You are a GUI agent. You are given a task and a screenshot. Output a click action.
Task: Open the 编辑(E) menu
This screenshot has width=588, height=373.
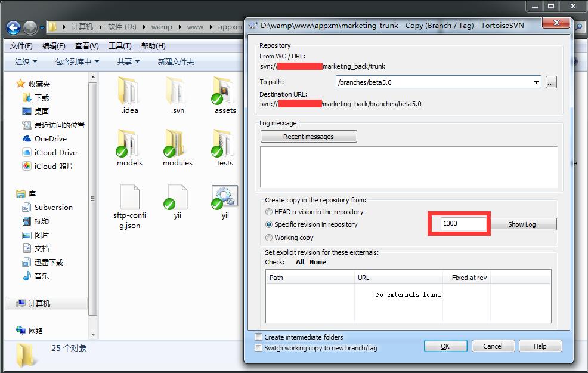pos(54,46)
